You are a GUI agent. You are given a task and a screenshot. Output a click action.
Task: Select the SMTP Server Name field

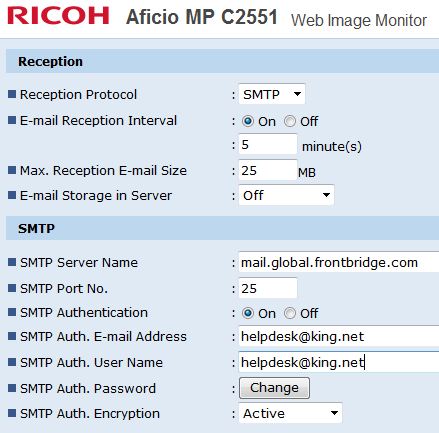click(339, 262)
